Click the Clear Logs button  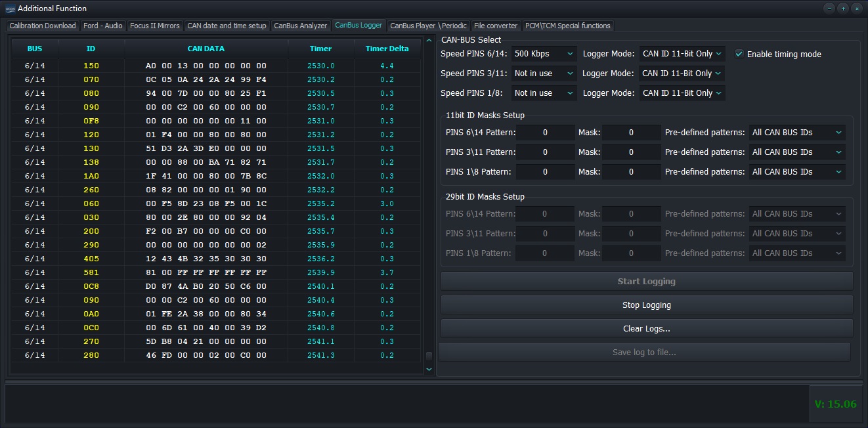click(x=646, y=328)
